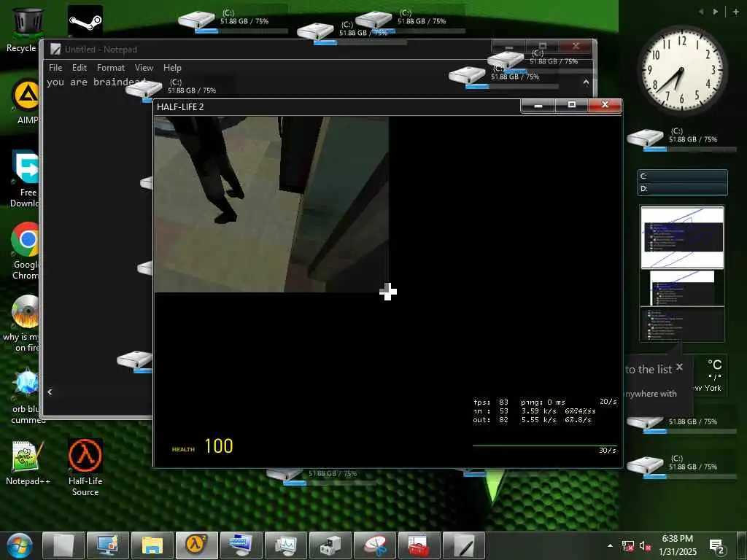Open the burning disc 'on fire' desktop icon

point(24,324)
